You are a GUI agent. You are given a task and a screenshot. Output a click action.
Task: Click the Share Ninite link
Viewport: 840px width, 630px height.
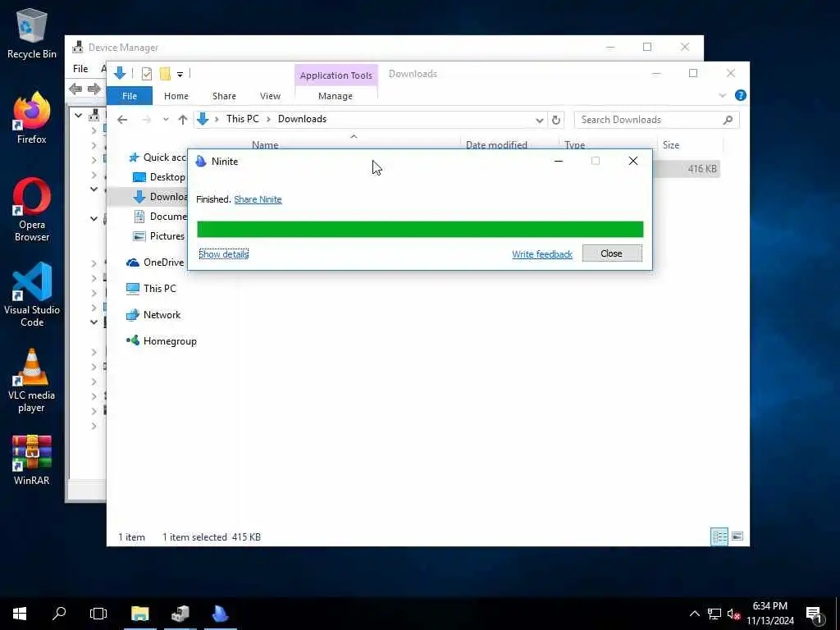click(258, 199)
